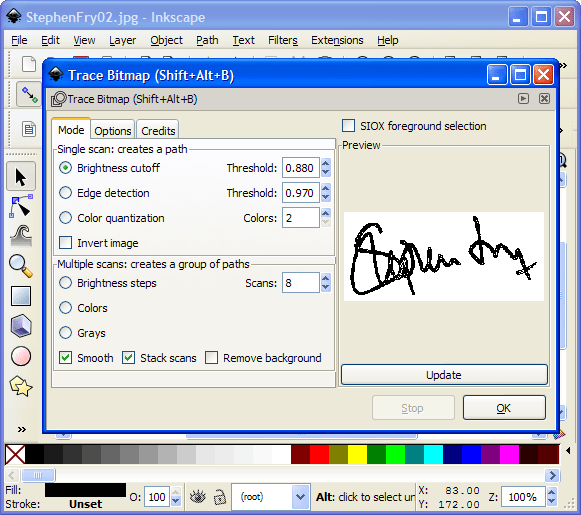Select Grays radio button
581x515 pixels.
tap(66, 333)
